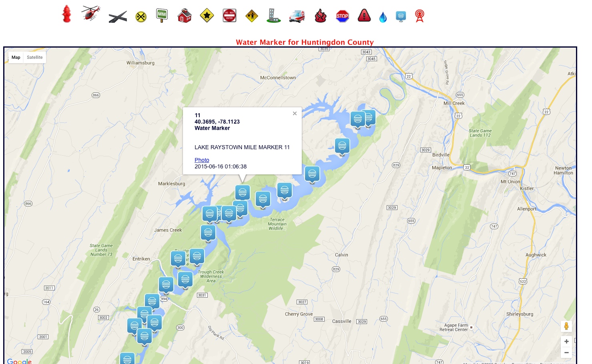Click the 'Aughwick' map label

[x=536, y=255]
